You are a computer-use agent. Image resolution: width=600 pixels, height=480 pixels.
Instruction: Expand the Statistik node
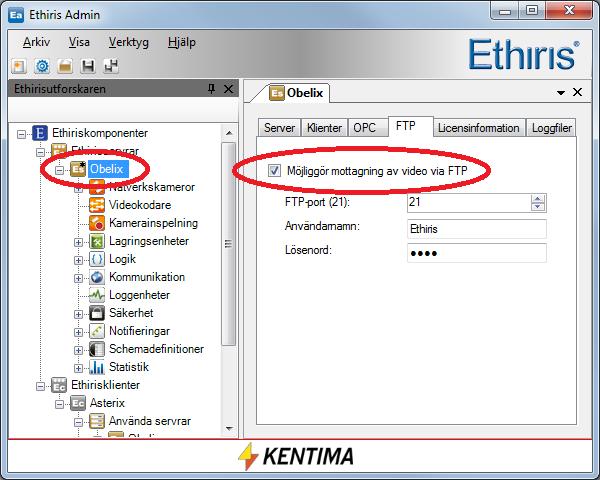tap(78, 368)
